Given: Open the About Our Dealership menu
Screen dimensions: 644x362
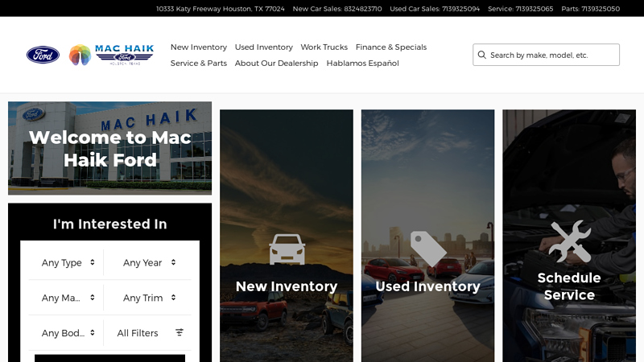Looking at the screenshot, I should [276, 64].
